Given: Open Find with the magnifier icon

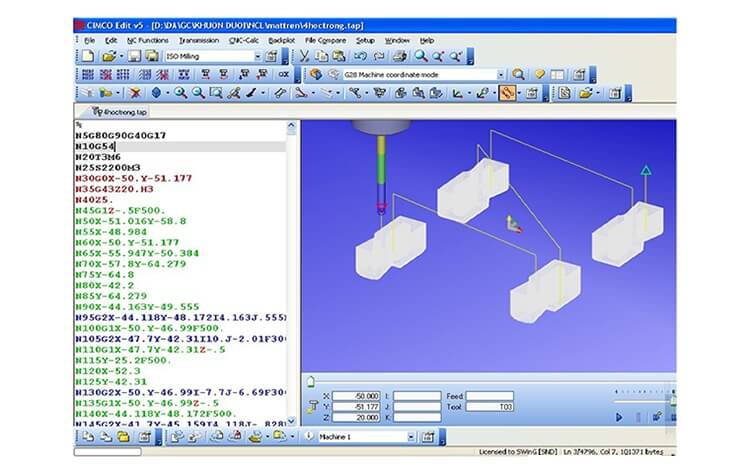Looking at the screenshot, I should [421, 56].
